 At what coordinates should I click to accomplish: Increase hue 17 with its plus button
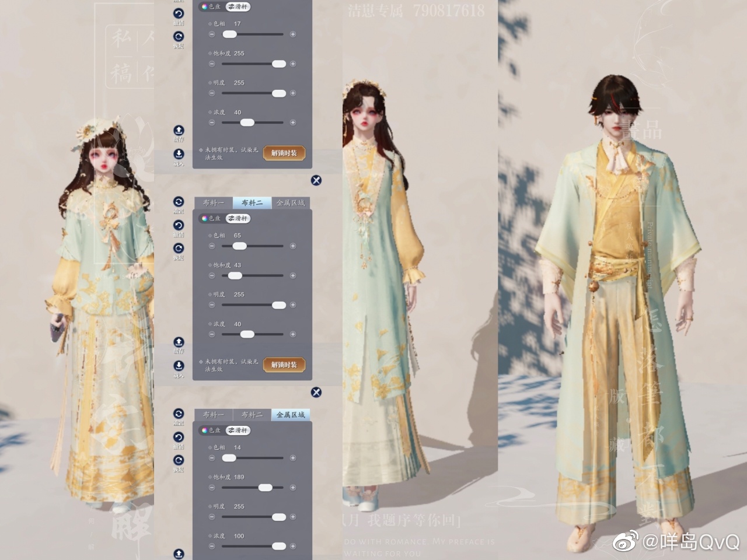click(x=293, y=34)
